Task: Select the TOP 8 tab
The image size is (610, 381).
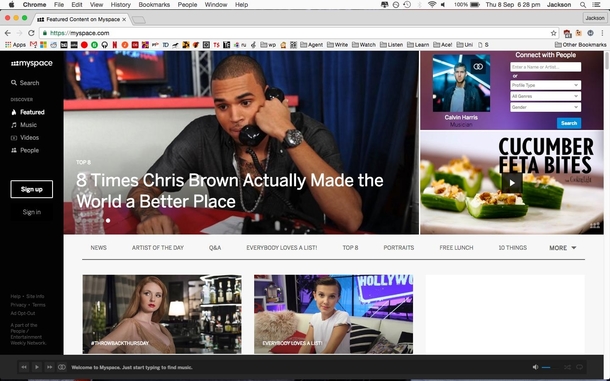Action: [350, 248]
